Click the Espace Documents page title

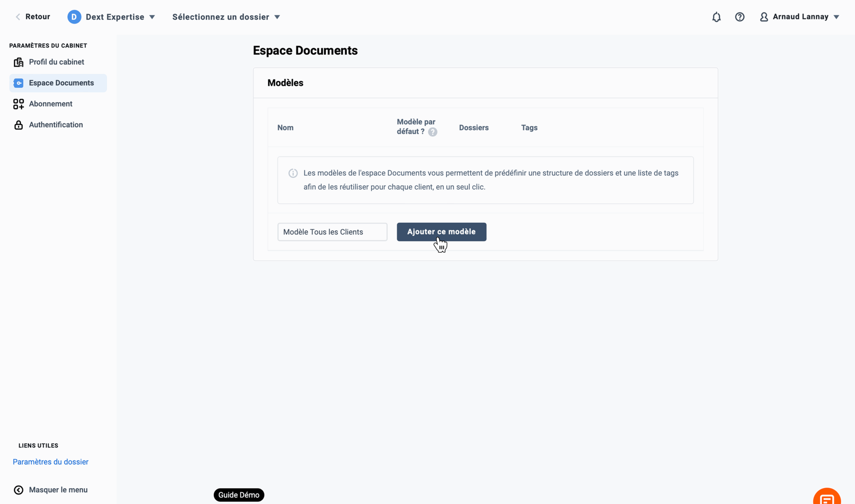[305, 51]
